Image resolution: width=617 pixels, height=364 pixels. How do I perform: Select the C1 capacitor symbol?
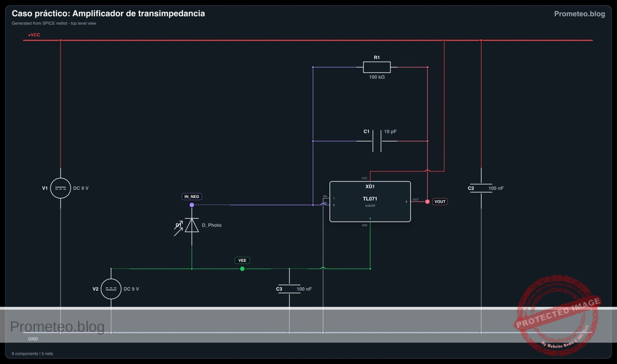[377, 141]
